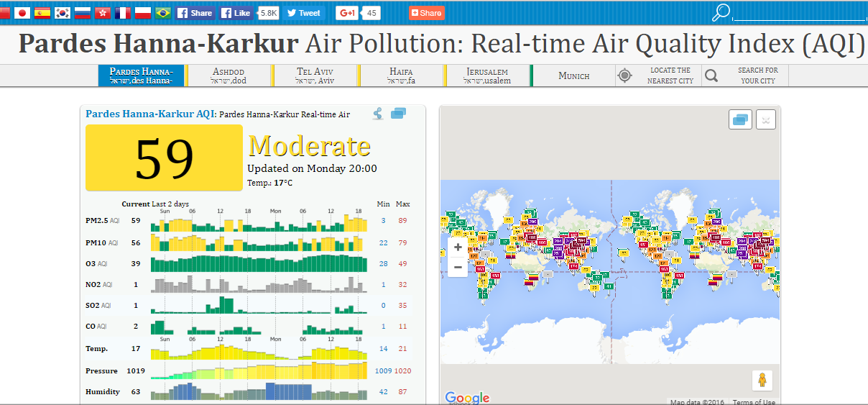Click the Japanese flag language icon
This screenshot has width=868, height=405.
point(22,13)
